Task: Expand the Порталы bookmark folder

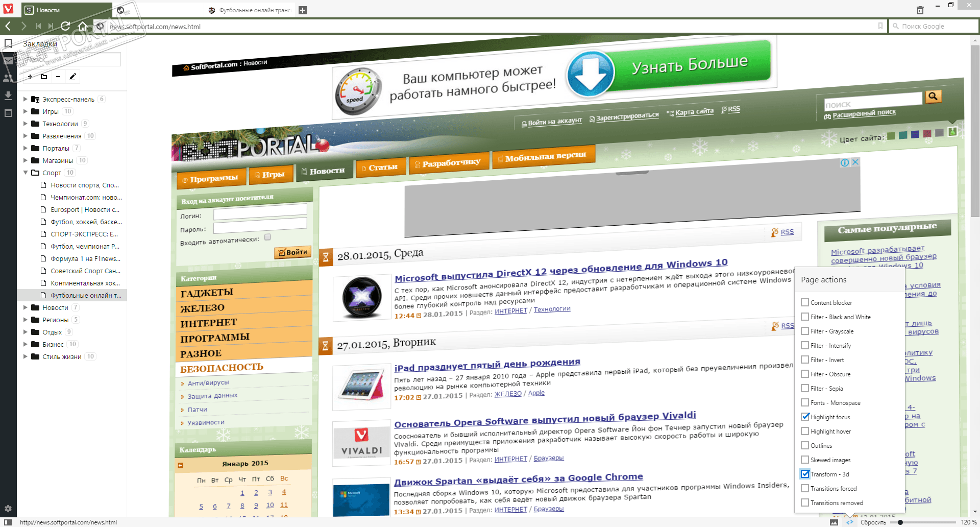Action: (x=26, y=148)
